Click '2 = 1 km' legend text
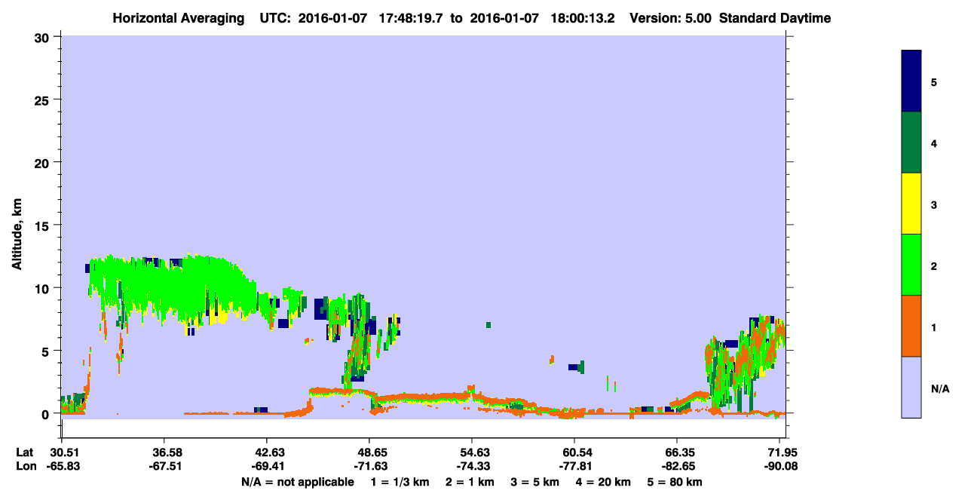 point(470,482)
